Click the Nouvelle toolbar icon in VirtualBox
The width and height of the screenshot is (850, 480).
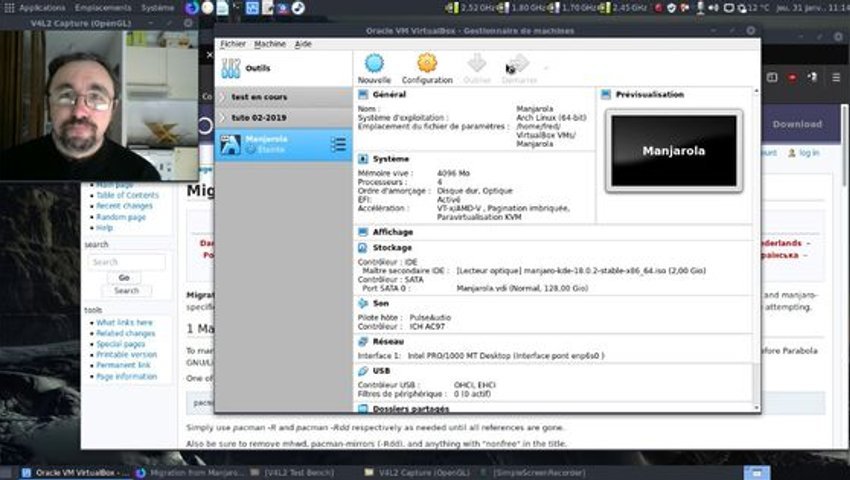[x=374, y=63]
